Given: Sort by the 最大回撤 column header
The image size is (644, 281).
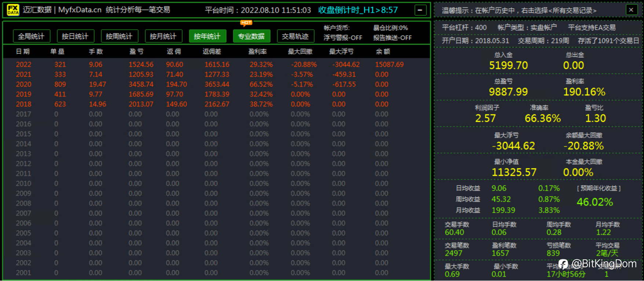Looking at the screenshot, I should (x=300, y=51).
